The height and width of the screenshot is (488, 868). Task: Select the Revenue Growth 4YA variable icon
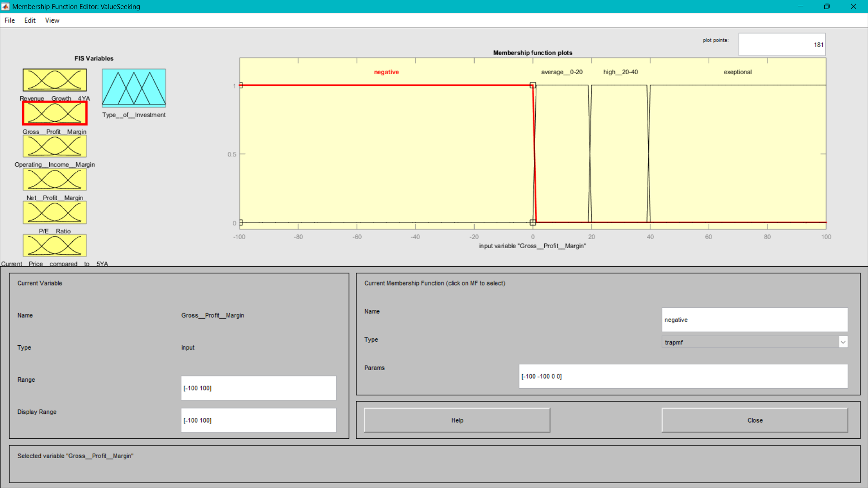[x=55, y=80]
